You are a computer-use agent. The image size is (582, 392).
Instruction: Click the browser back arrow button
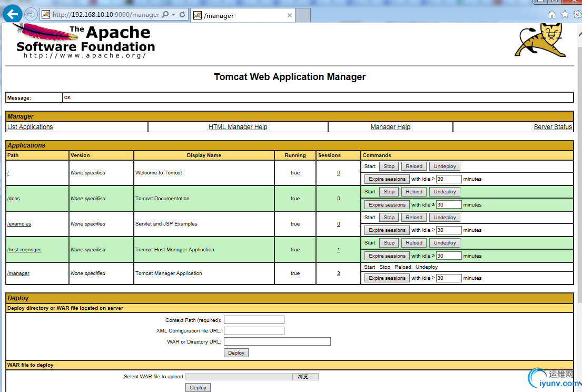click(x=12, y=15)
